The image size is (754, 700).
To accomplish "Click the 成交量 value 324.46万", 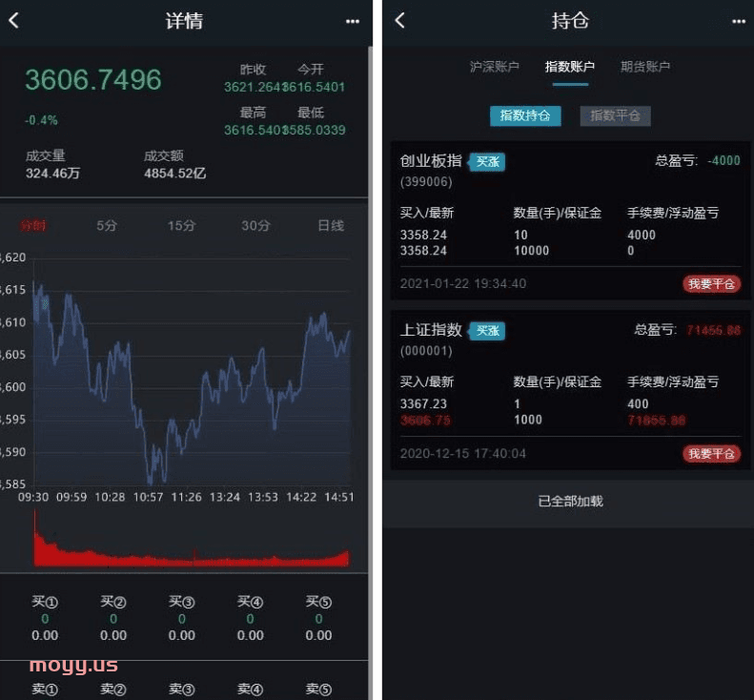I will (52, 174).
